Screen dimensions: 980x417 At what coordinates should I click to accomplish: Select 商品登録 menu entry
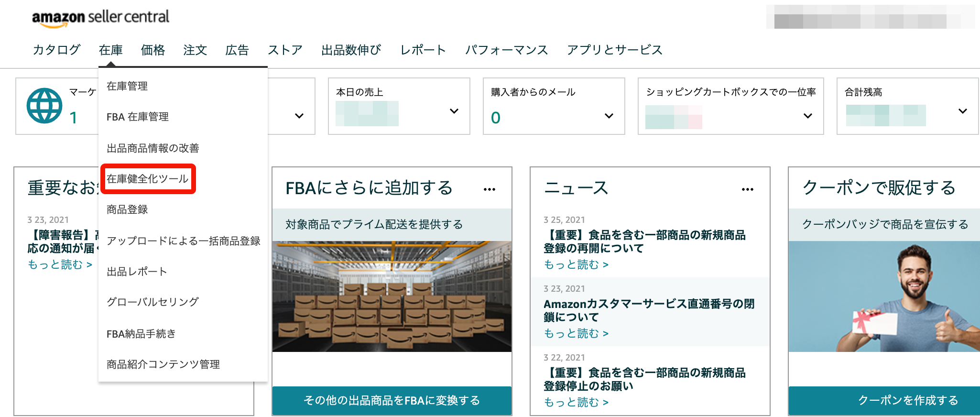click(127, 209)
